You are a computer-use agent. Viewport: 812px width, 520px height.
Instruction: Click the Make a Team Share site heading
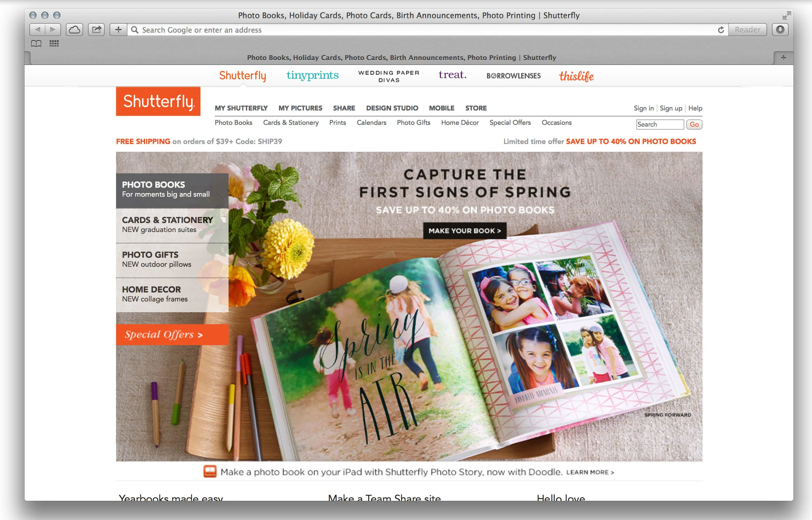click(x=384, y=497)
